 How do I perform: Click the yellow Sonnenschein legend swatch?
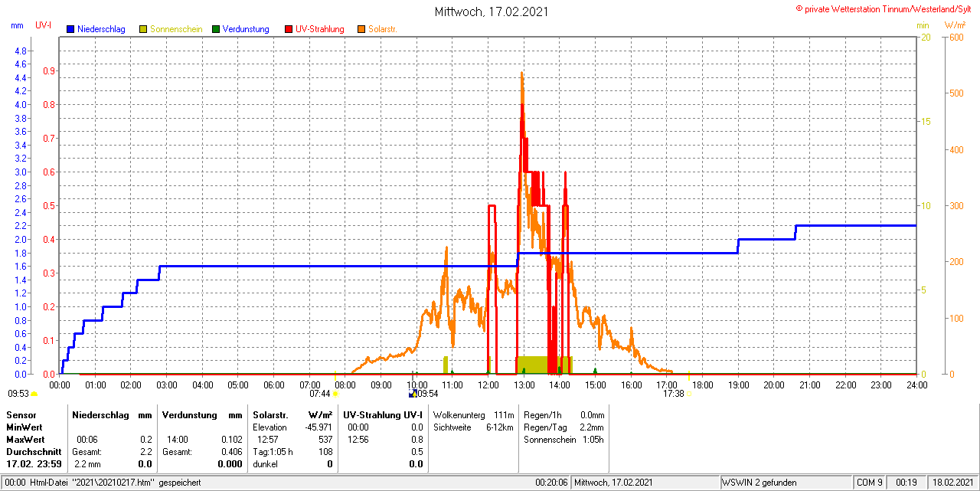coord(143,29)
